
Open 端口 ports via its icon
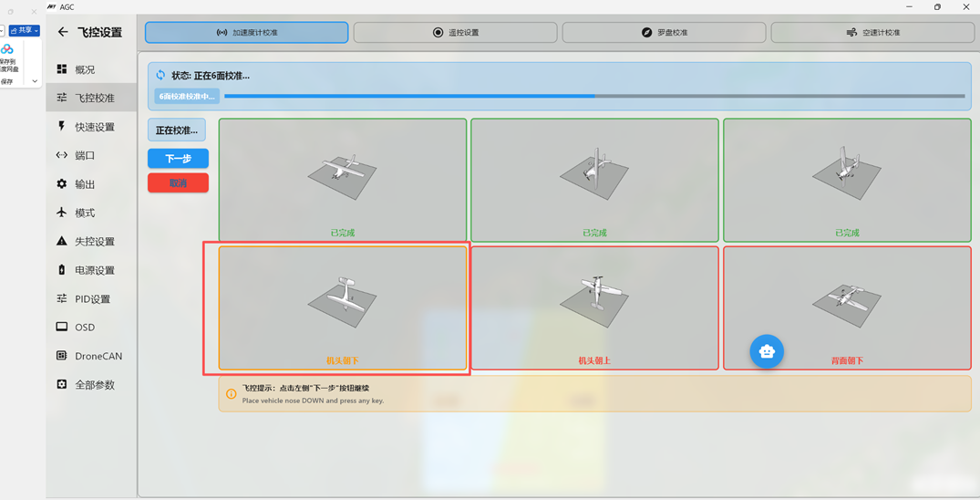[x=62, y=155]
